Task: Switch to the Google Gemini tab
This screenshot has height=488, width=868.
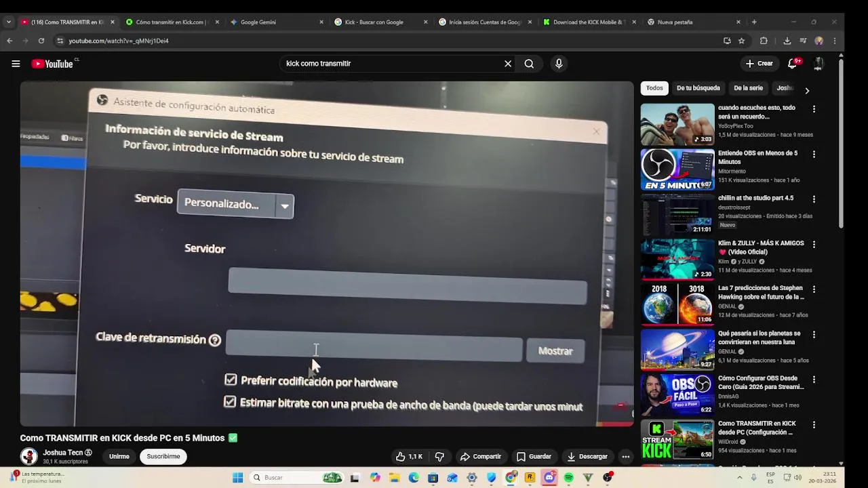Action: [277, 22]
